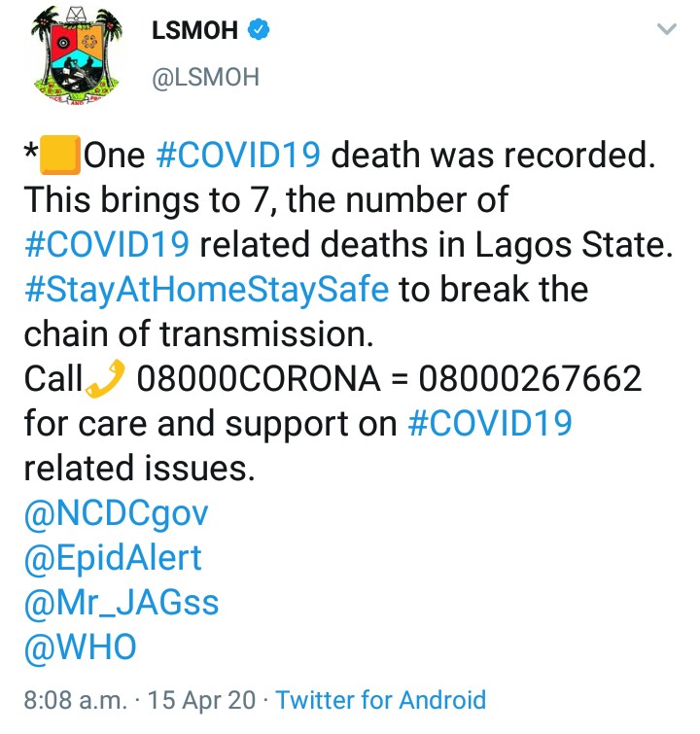Visit the @EpidAlert mention

pyautogui.click(x=113, y=558)
